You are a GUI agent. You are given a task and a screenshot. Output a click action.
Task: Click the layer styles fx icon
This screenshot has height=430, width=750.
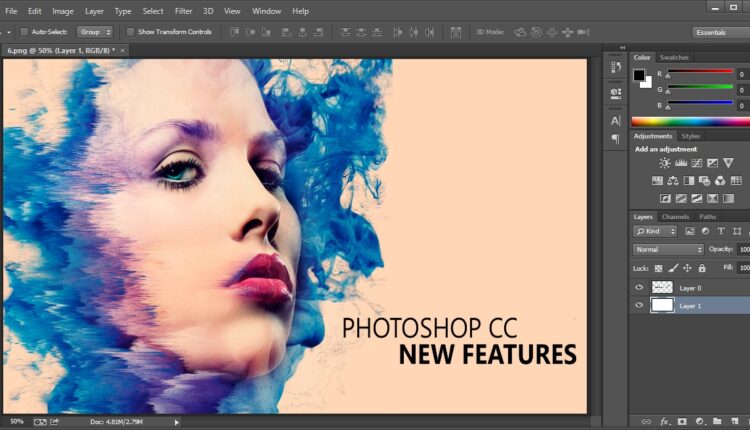(x=664, y=421)
